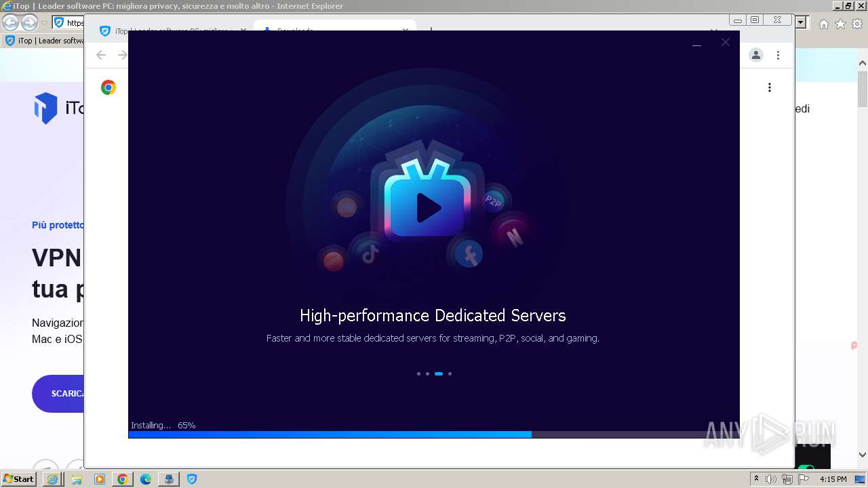
Task: Click the 'Faster and more stable dedicated servers' description
Action: pos(433,338)
